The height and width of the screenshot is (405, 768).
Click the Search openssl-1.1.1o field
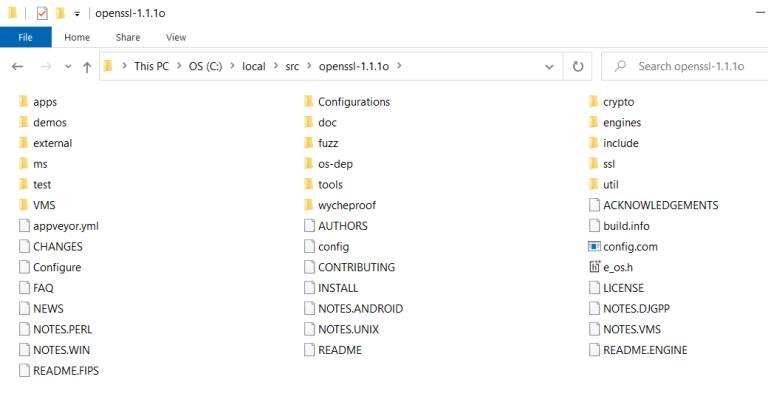[685, 66]
